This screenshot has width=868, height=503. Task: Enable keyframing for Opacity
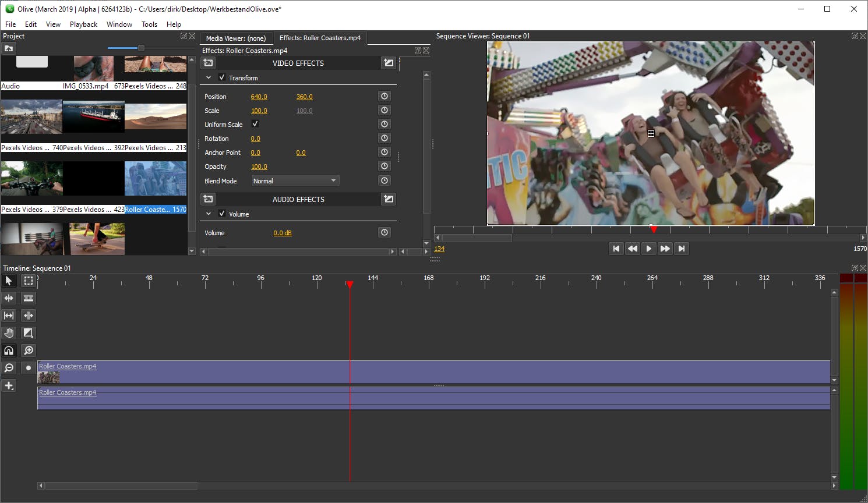(x=384, y=167)
